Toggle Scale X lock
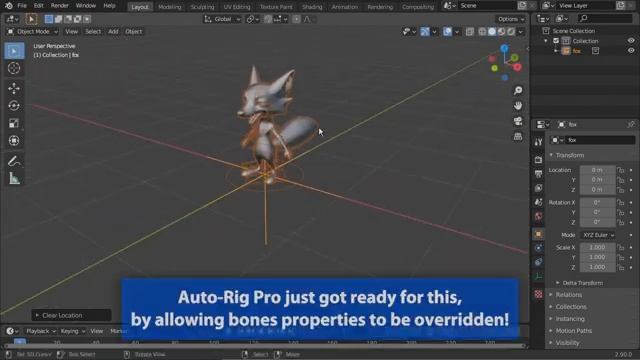Screen dimensions: 640x360 coord(621,247)
